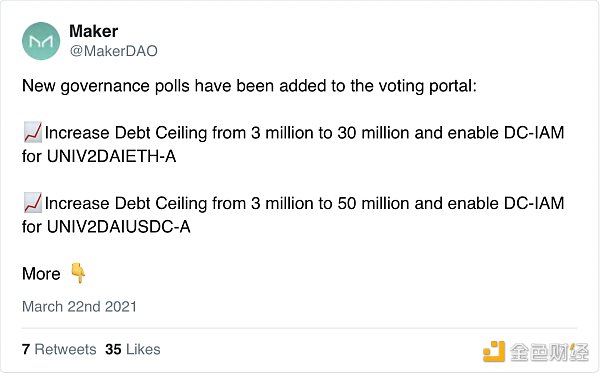Click the March 22nd 2021 timestamp
600x373 pixels.
point(79,306)
